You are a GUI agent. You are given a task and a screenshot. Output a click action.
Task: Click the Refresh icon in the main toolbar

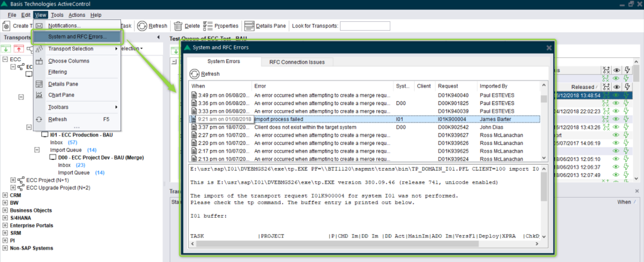142,26
